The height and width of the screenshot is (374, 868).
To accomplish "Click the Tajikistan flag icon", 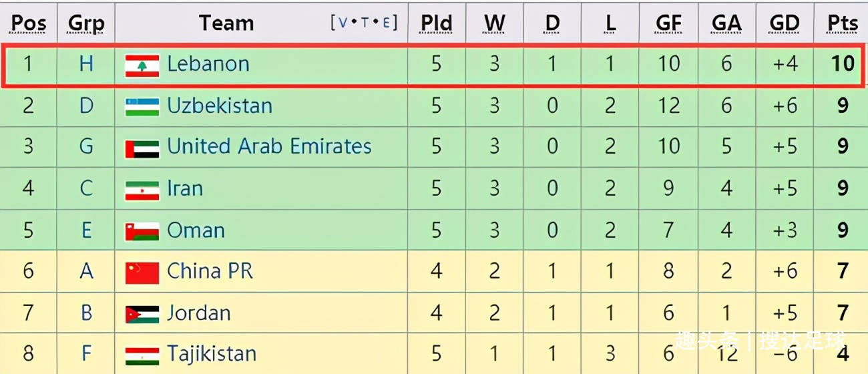I will pyautogui.click(x=142, y=355).
